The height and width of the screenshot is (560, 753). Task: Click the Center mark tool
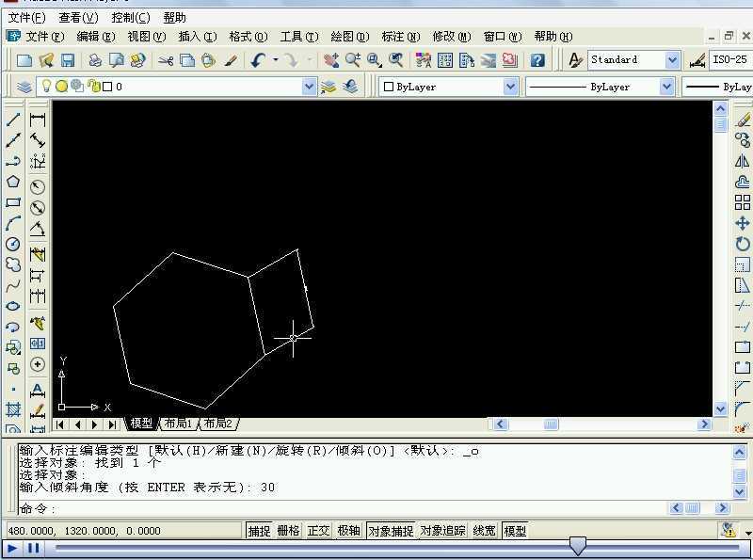[38, 364]
